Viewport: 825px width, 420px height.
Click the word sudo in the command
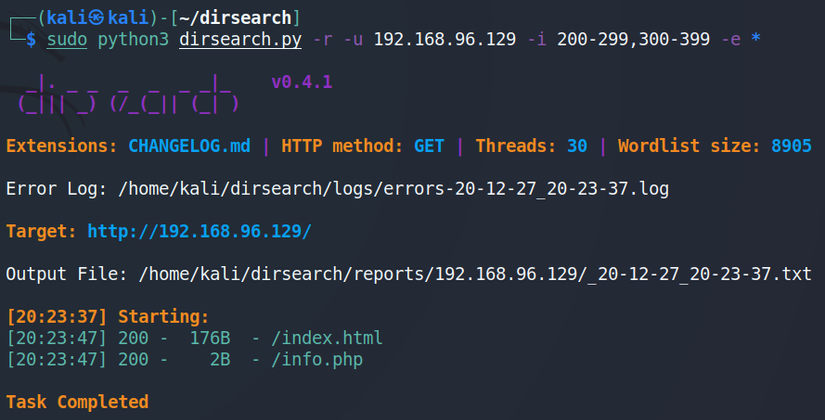(x=66, y=40)
